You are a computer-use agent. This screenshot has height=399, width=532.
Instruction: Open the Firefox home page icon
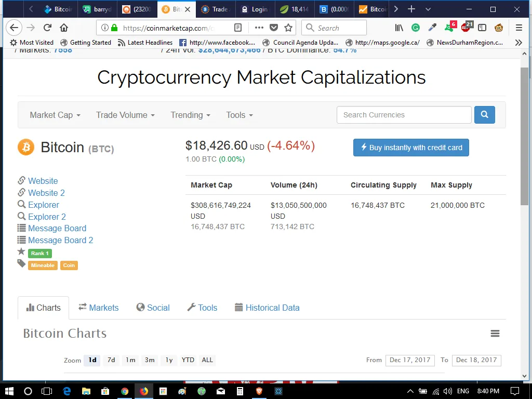click(64, 28)
